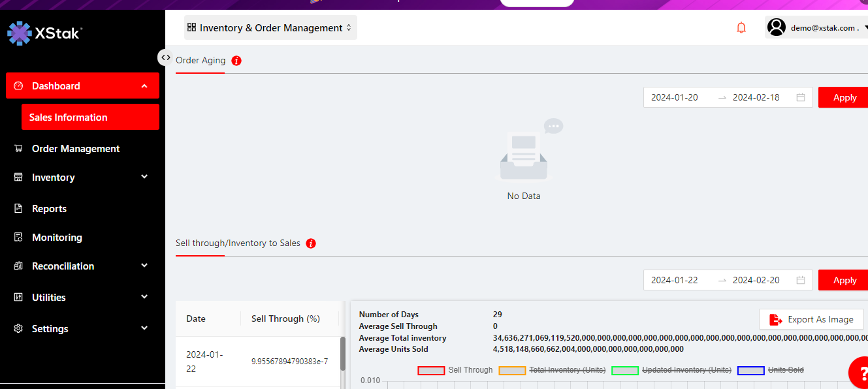Viewport: 868px width, 389px height.
Task: Click the Order Aging info icon
Action: tap(236, 61)
